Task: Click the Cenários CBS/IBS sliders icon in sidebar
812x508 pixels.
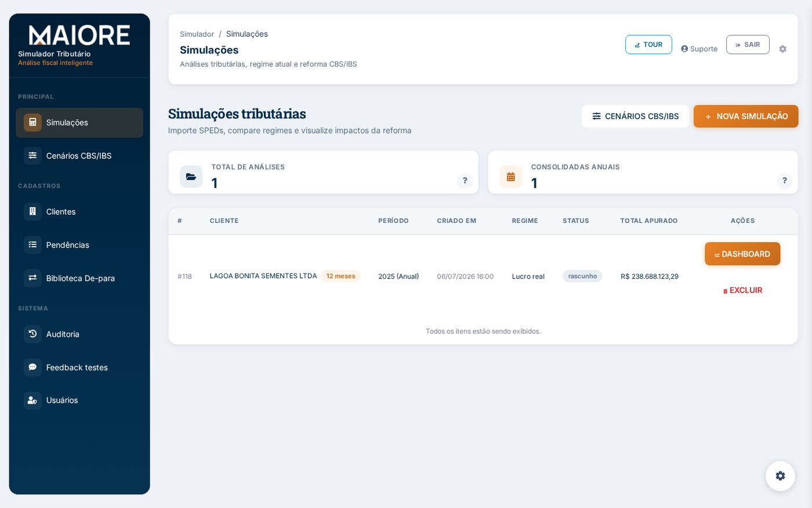Action: click(32, 156)
